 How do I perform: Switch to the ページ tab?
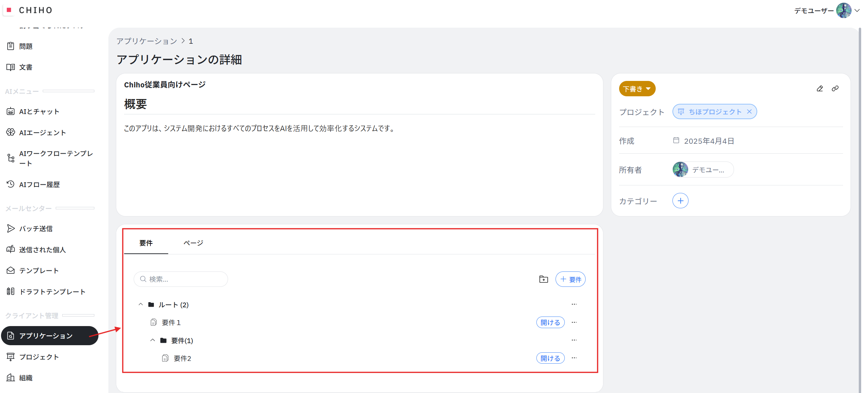193,243
